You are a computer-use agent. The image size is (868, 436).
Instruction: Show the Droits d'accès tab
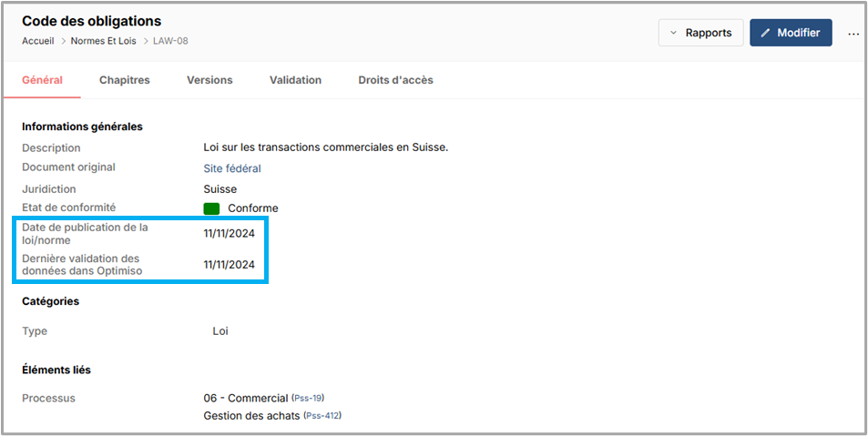point(395,80)
